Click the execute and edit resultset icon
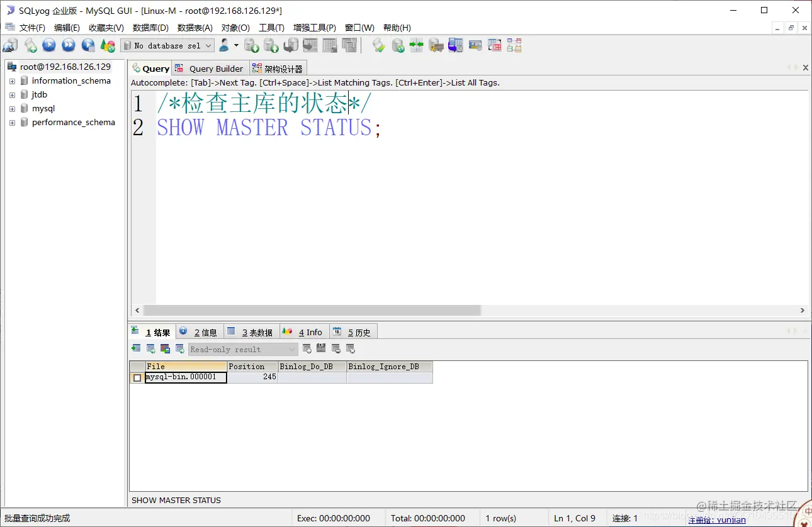This screenshot has height=527, width=812. point(88,45)
